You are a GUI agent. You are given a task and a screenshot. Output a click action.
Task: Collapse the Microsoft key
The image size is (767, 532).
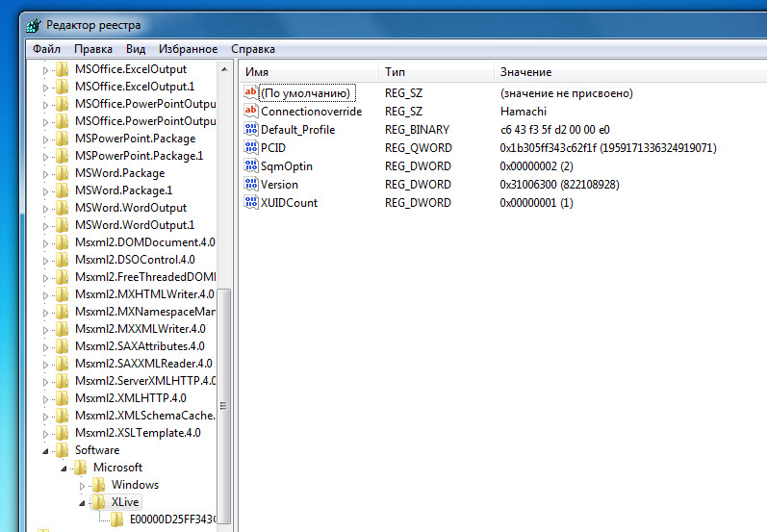(x=64, y=469)
